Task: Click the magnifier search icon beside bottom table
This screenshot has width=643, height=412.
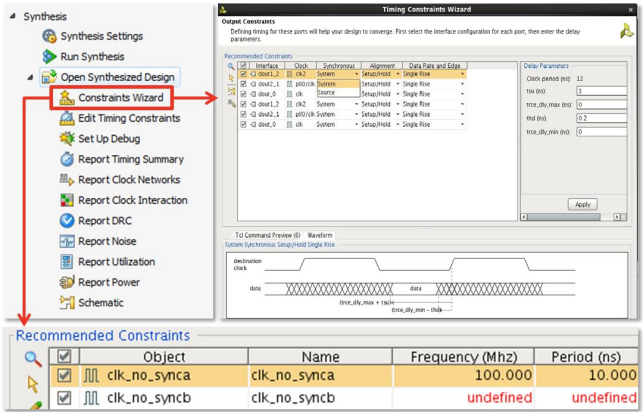Action: tap(33, 358)
